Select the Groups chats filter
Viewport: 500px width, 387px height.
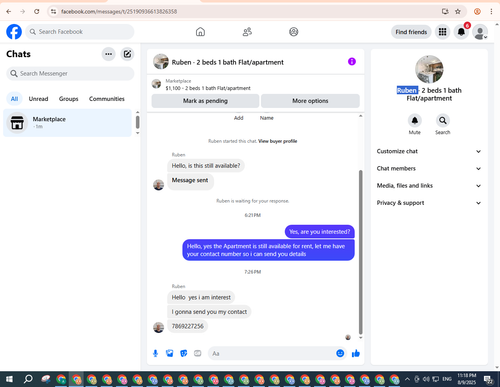[68, 99]
